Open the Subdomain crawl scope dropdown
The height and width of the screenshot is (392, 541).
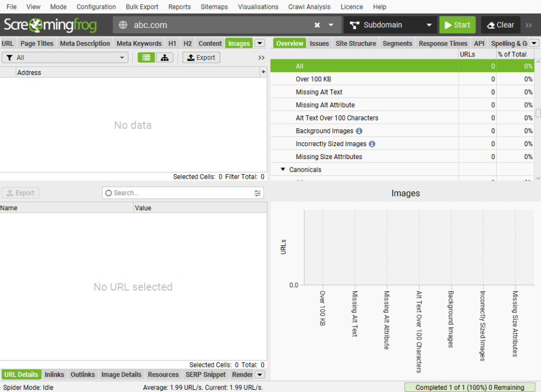pyautogui.click(x=429, y=25)
